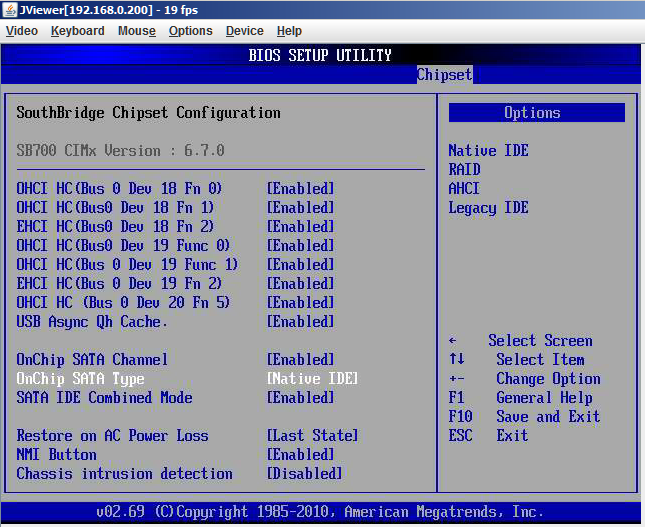Viewport: 645px width, 527px height.
Task: Click the USB Async Qh Cache label
Action: pos(92,322)
